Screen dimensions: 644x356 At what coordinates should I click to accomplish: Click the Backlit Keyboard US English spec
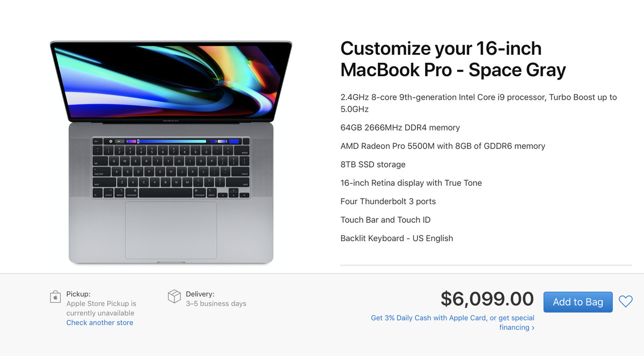click(397, 238)
